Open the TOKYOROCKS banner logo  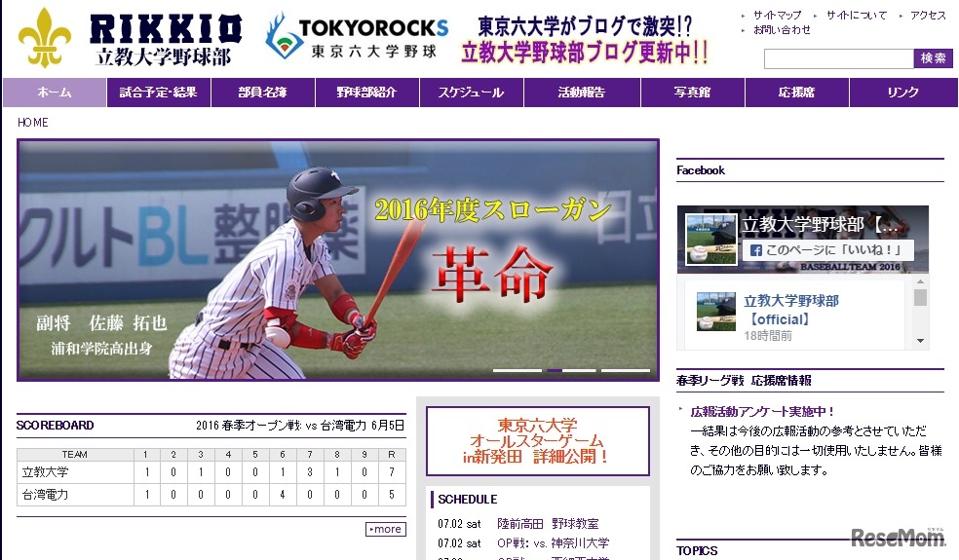pyautogui.click(x=357, y=37)
